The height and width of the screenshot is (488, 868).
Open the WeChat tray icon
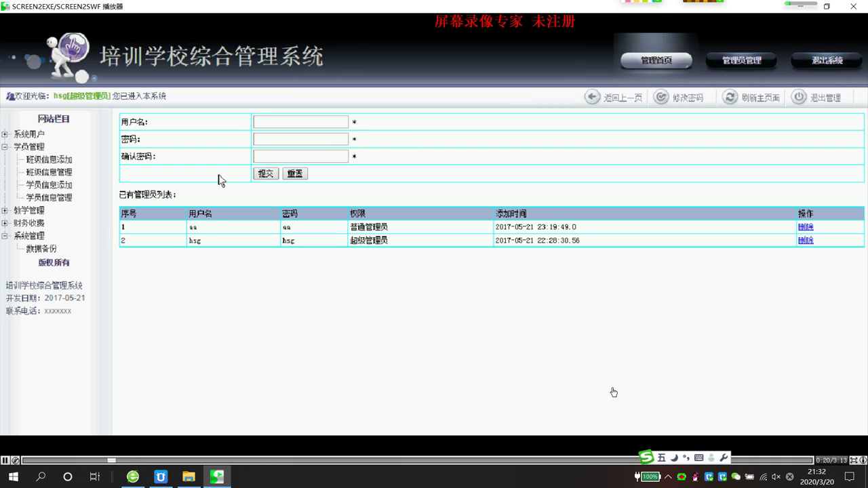click(736, 476)
